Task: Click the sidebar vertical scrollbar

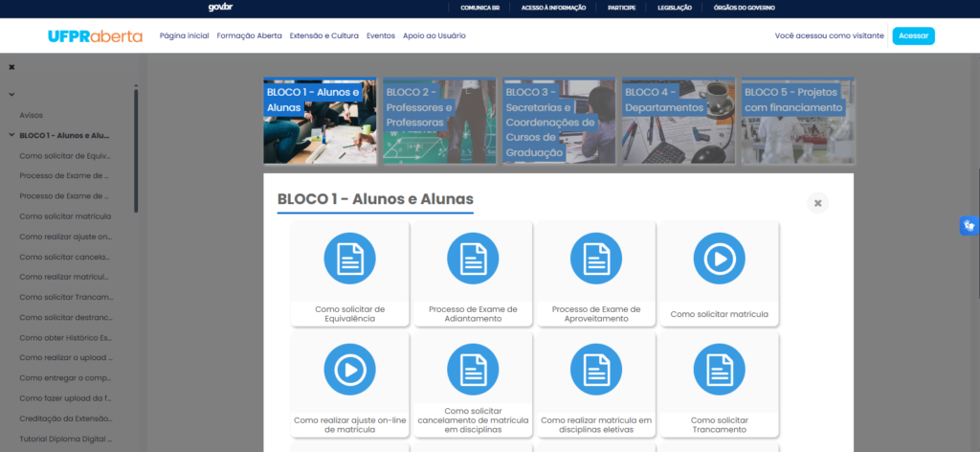Action: 136,150
